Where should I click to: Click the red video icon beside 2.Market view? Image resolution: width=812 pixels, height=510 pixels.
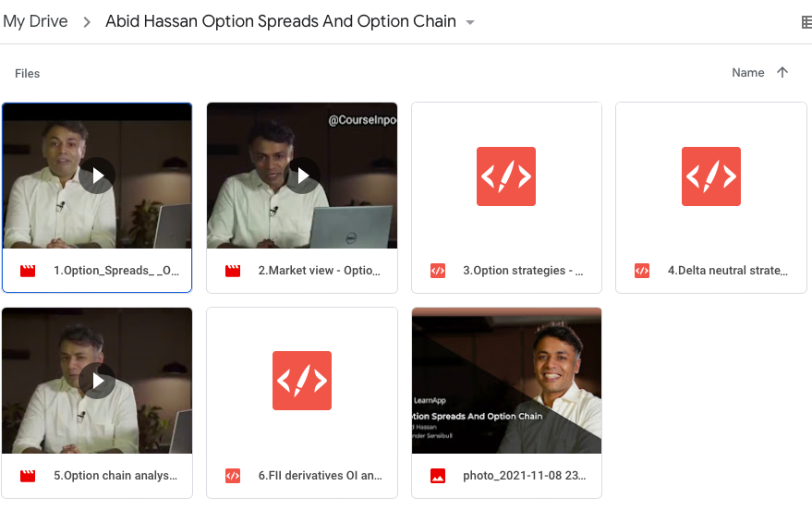point(233,271)
